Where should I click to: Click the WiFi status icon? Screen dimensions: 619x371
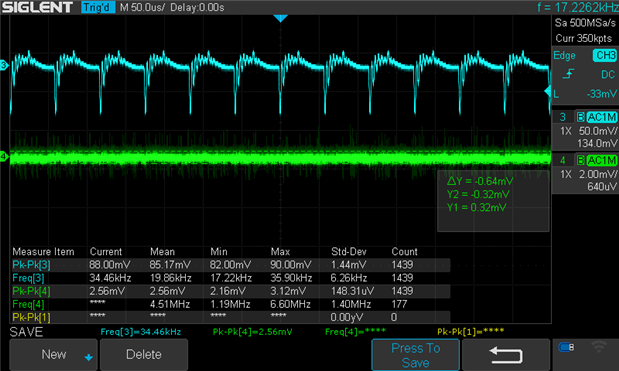tap(599, 347)
